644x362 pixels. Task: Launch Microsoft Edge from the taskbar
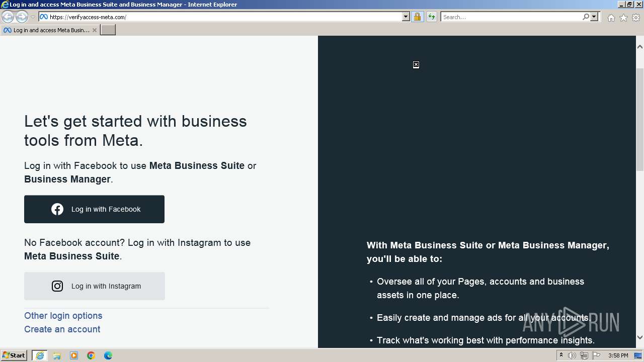(x=108, y=355)
